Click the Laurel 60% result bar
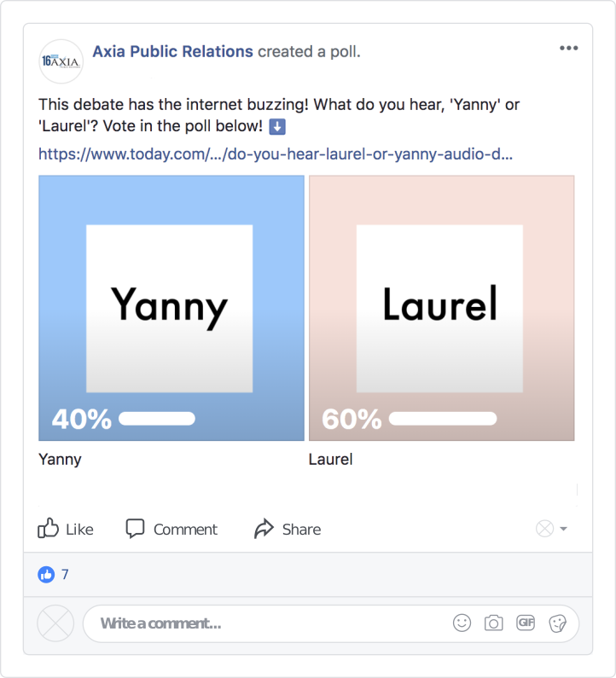 442,419
